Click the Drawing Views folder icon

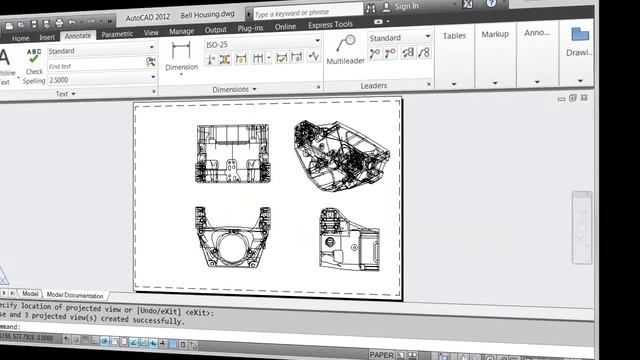coord(580,34)
